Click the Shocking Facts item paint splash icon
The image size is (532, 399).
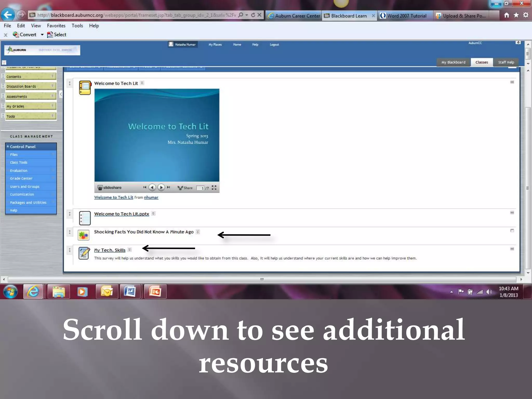click(84, 235)
